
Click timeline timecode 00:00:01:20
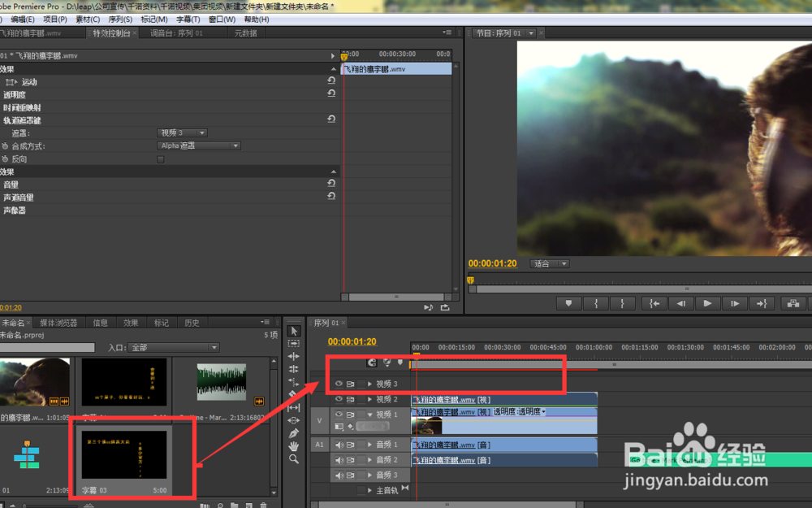[352, 341]
